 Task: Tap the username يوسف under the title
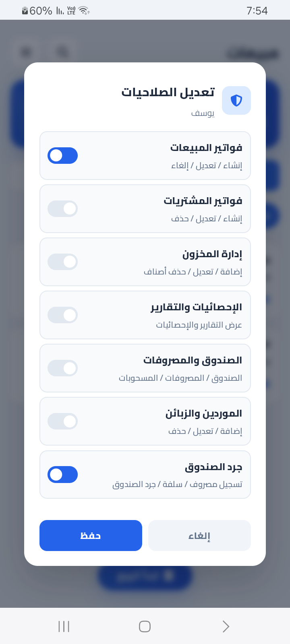[203, 114]
